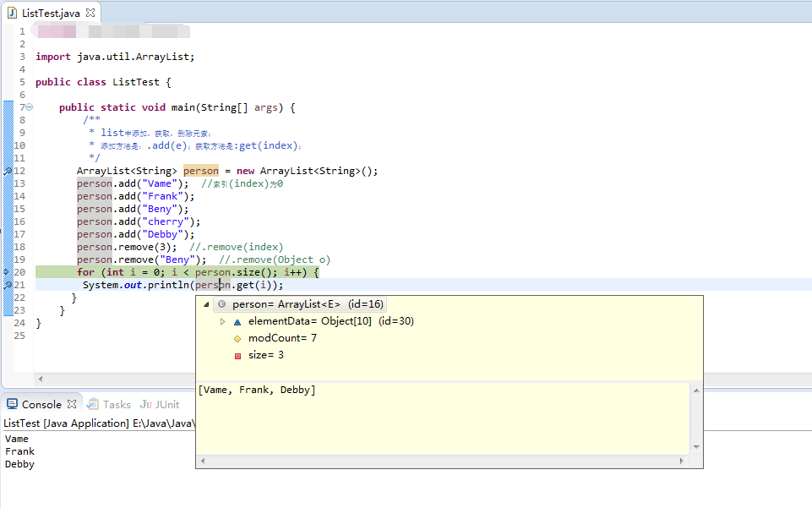Open the Console view tab
This screenshot has width=812, height=508.
41,404
